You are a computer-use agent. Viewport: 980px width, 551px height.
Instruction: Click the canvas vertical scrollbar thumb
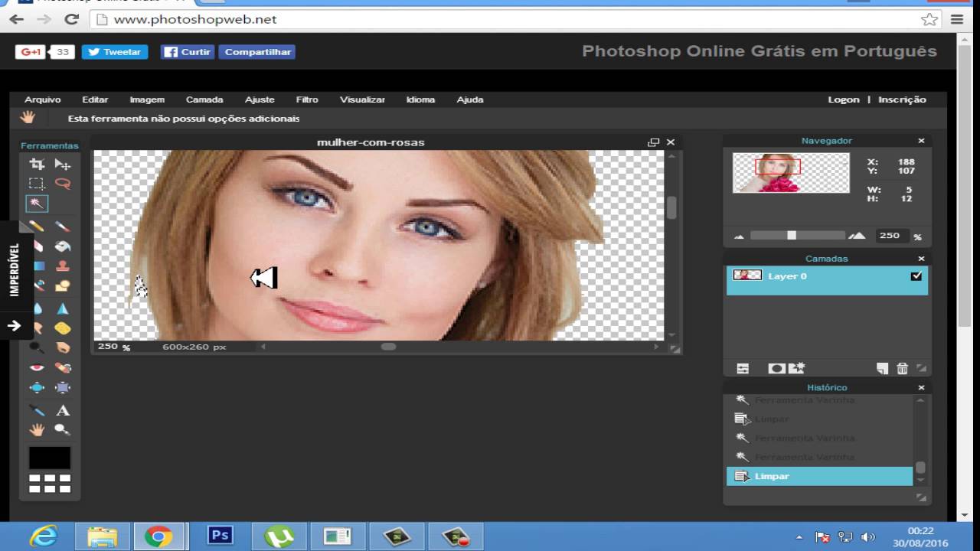tap(671, 208)
